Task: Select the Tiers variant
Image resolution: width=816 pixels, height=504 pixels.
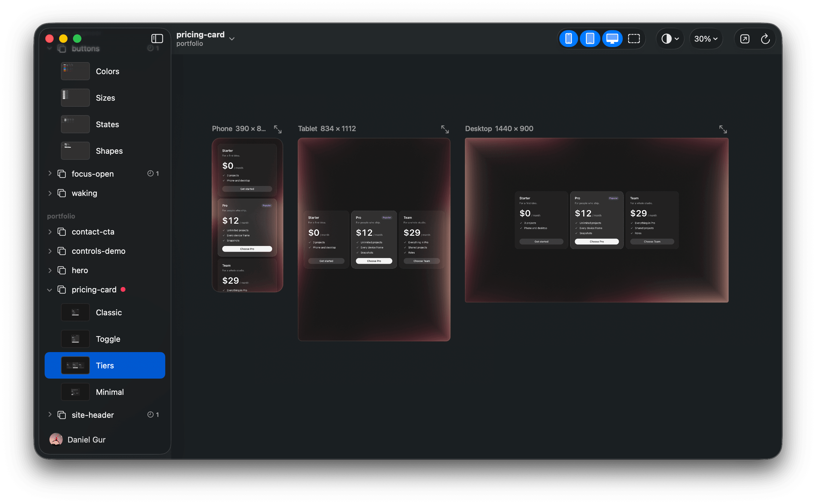Action: point(105,365)
